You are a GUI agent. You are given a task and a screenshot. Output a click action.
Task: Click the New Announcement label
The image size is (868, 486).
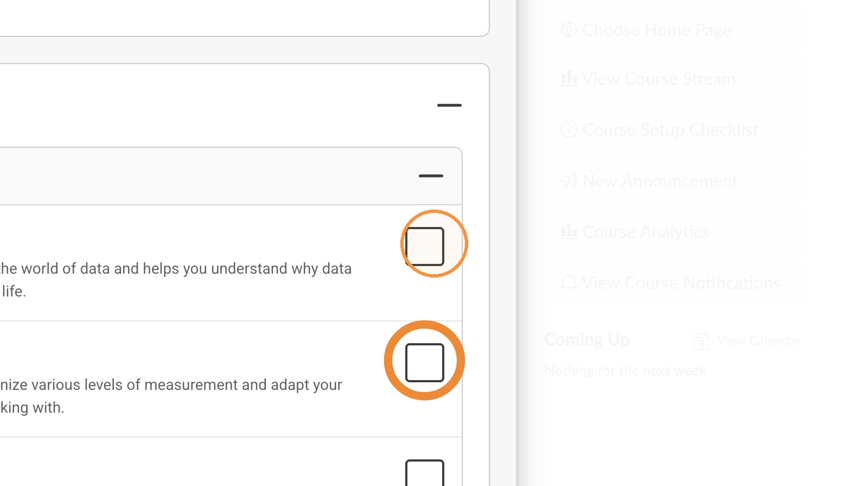660,181
